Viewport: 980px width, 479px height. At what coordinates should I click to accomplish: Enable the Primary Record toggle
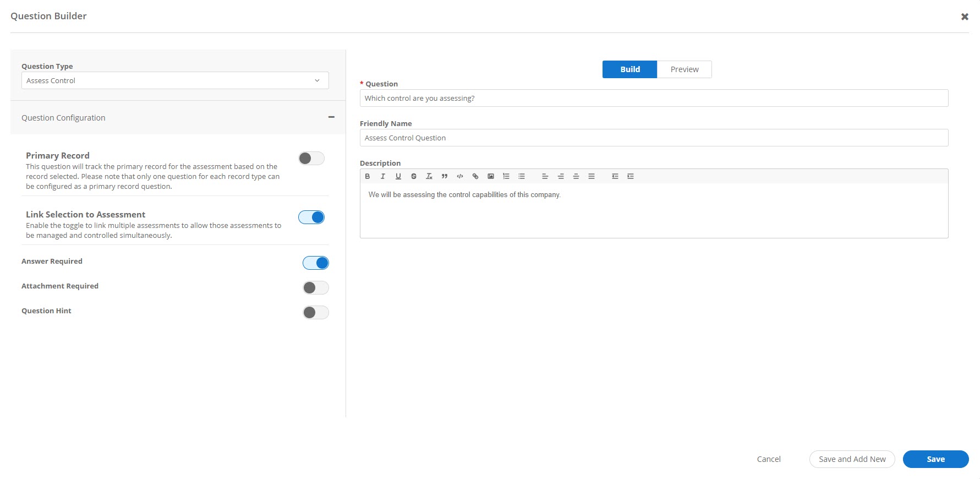pos(311,159)
